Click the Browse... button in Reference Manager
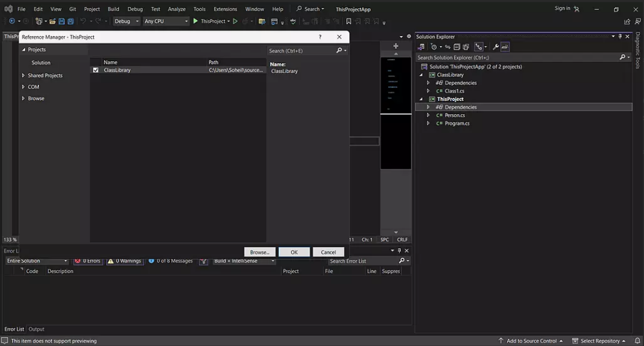 point(259,252)
